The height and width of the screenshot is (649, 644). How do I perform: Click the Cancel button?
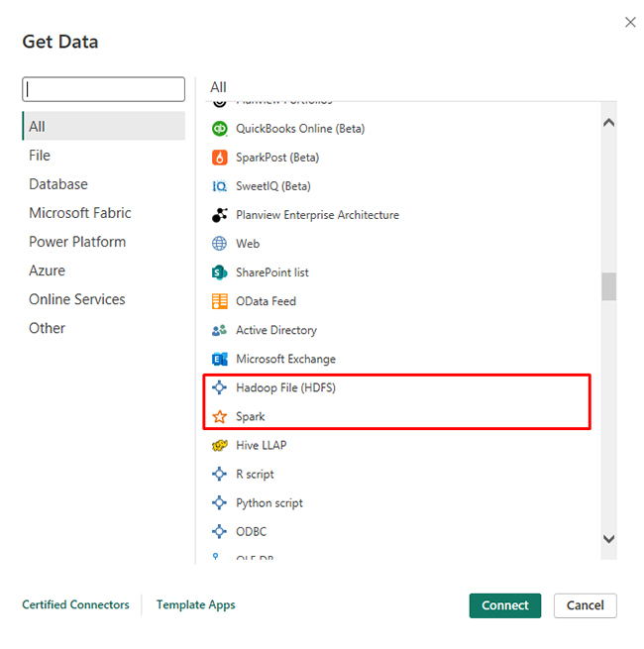pyautogui.click(x=586, y=605)
